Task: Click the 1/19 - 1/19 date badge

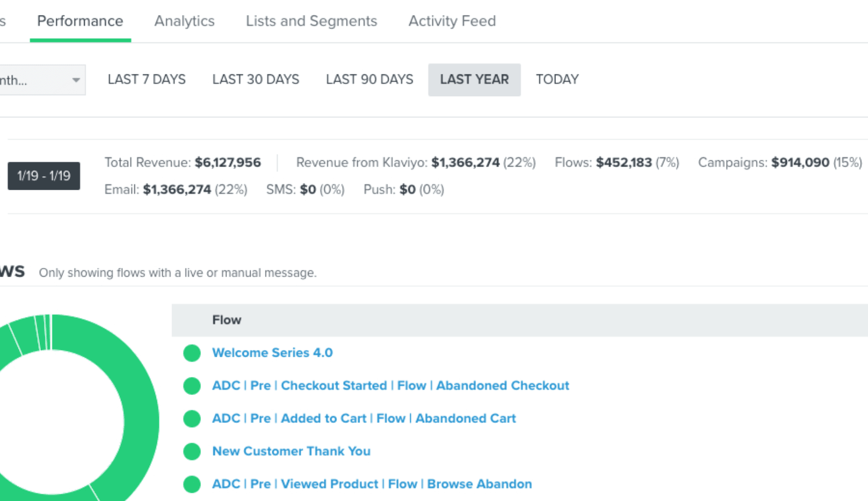Action: 44,176
